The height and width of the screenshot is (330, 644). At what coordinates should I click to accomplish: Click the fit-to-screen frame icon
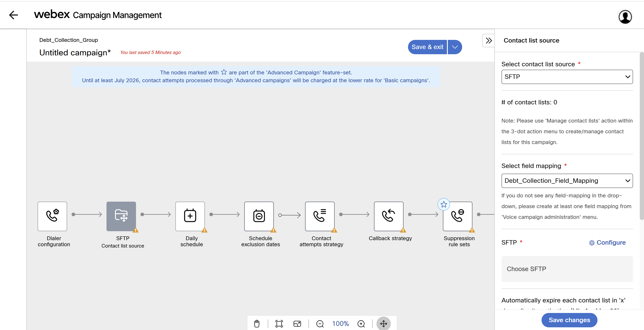coord(279,324)
